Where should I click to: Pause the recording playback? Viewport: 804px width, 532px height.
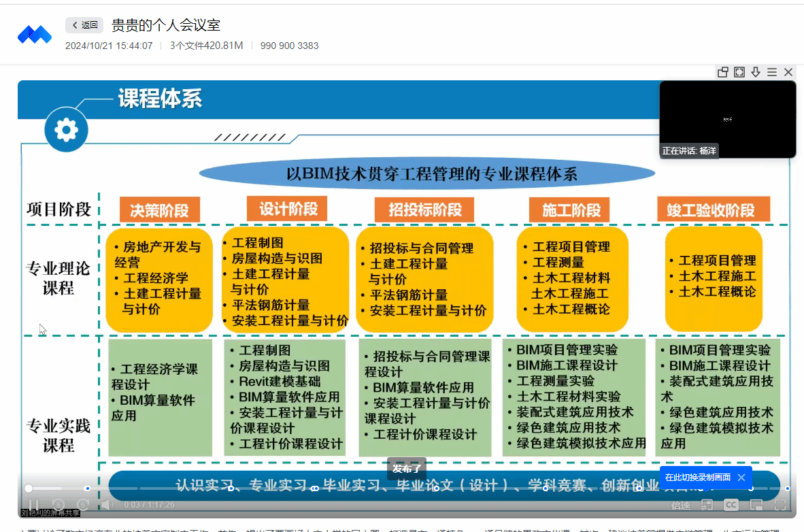coord(33,505)
